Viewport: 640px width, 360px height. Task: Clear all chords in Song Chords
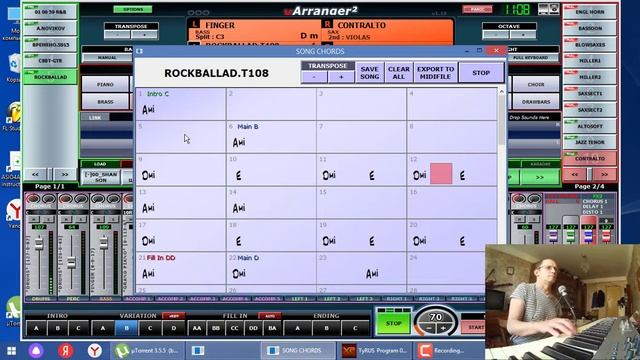399,73
